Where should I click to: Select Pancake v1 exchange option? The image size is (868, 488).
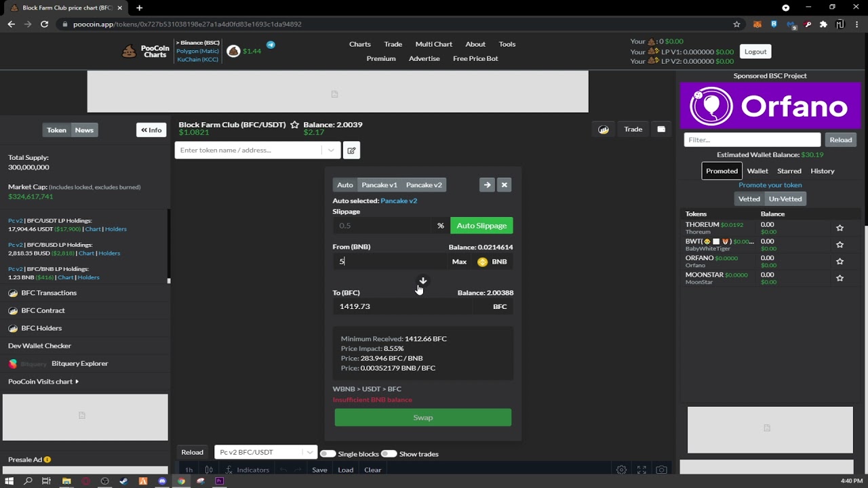(x=379, y=185)
